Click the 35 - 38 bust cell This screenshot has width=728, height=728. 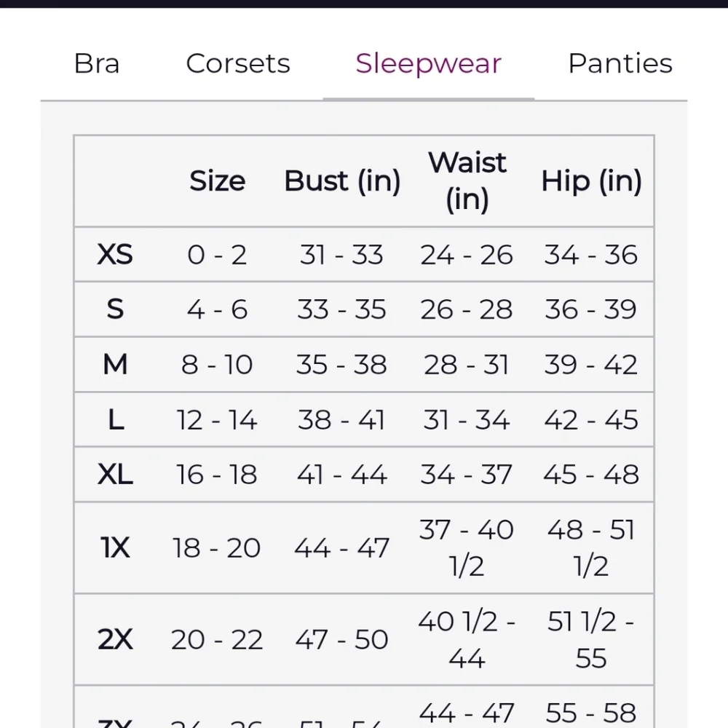click(341, 365)
